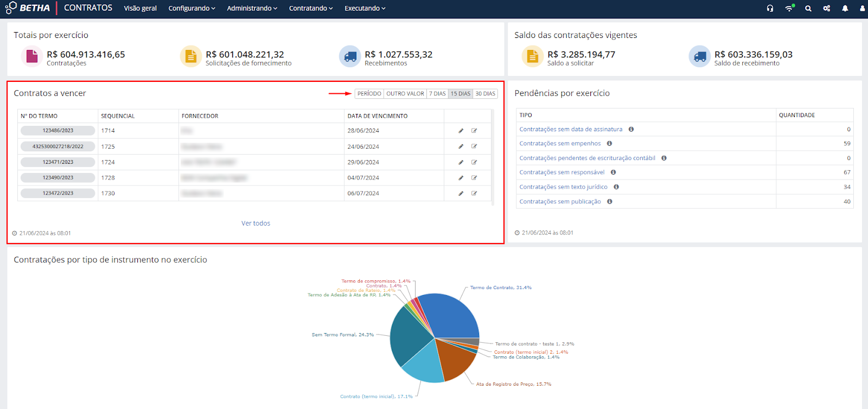The height and width of the screenshot is (409, 868).
Task: Click info icon beside Contratações sem responsável
Action: pos(613,172)
